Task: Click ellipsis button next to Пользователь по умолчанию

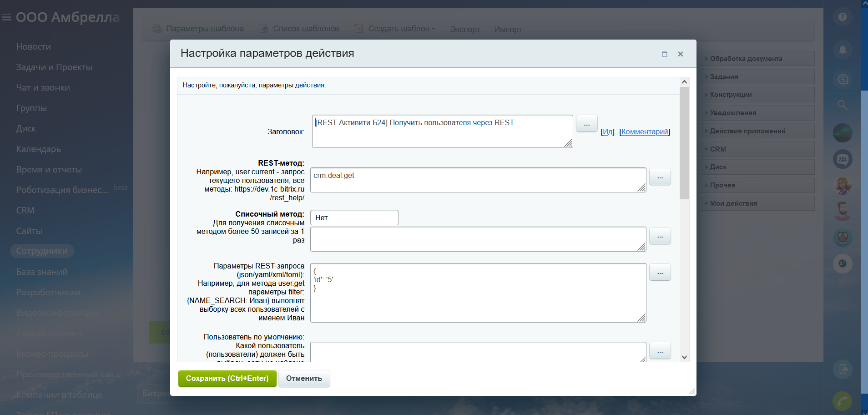Action: (x=660, y=350)
